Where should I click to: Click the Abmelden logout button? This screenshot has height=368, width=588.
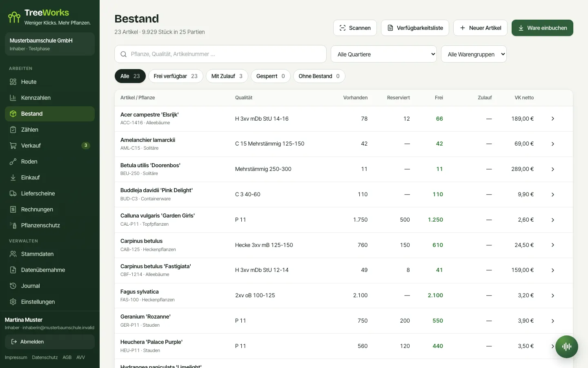coord(50,342)
